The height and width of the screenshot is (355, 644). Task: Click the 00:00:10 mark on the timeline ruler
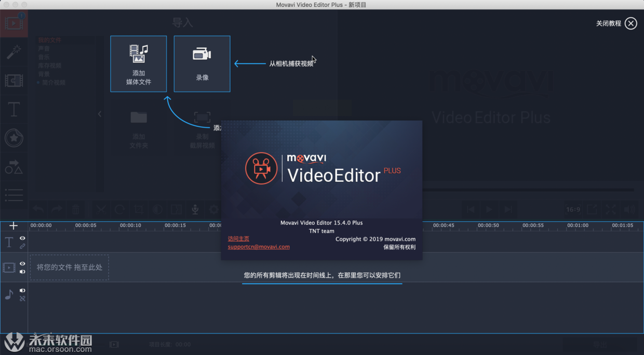(x=130, y=226)
